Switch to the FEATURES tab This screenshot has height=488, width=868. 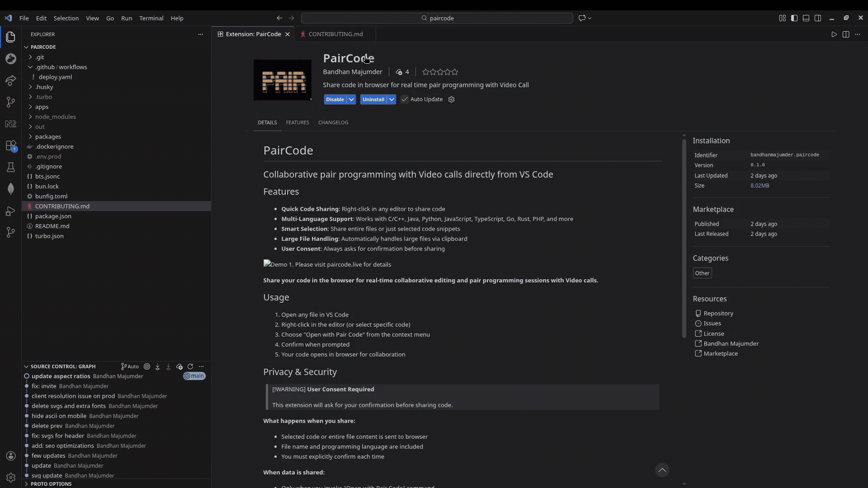pyautogui.click(x=297, y=122)
